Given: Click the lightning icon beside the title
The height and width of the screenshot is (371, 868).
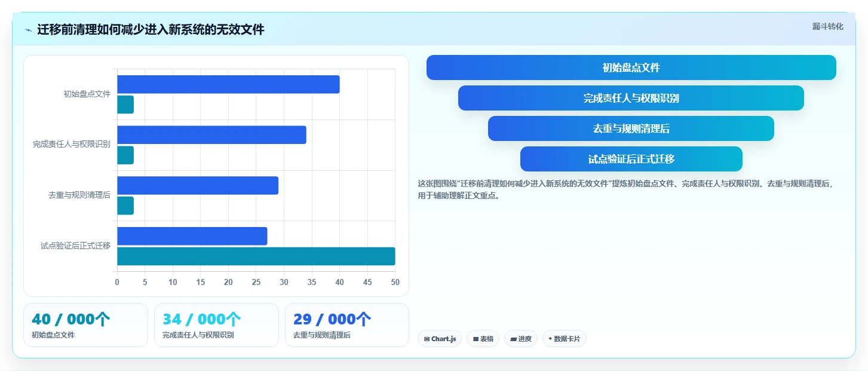Looking at the screenshot, I should coord(29,30).
